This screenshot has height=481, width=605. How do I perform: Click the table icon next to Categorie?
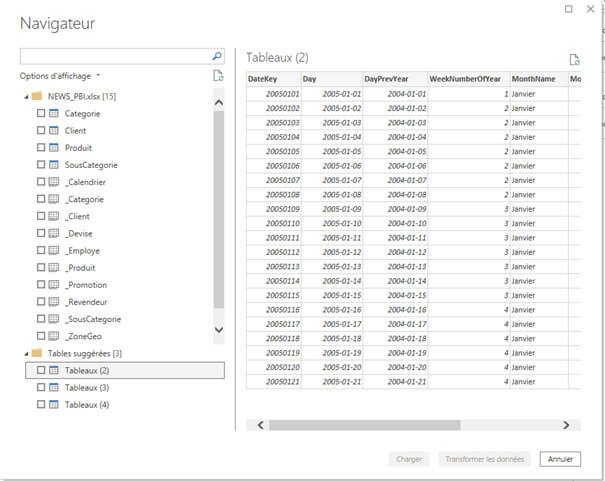[54, 113]
